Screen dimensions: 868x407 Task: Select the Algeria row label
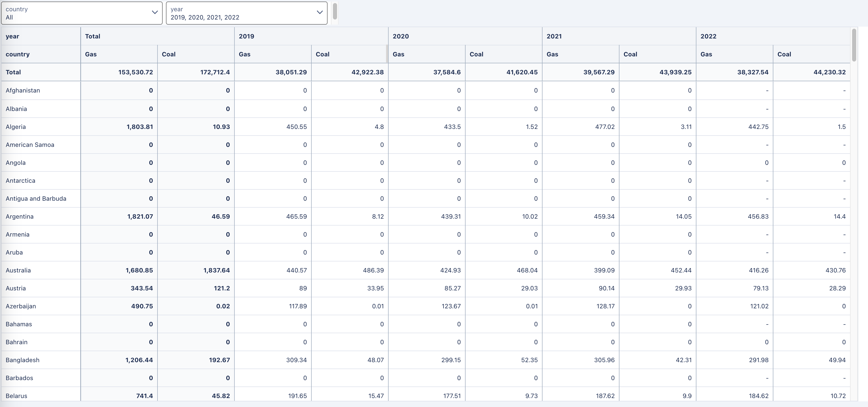click(x=16, y=127)
